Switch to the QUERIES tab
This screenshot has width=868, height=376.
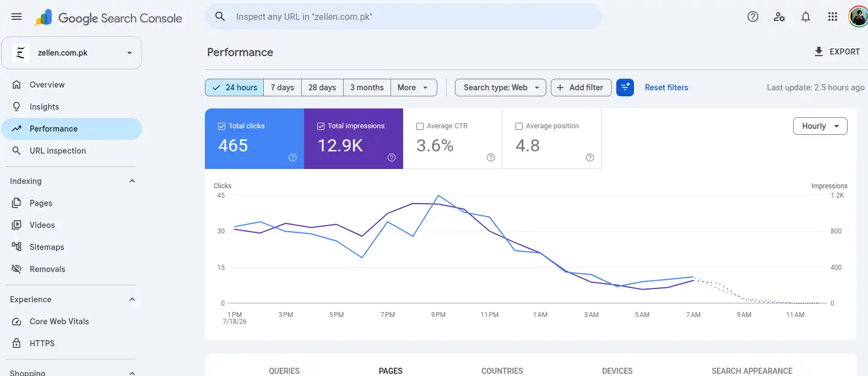[284, 371]
